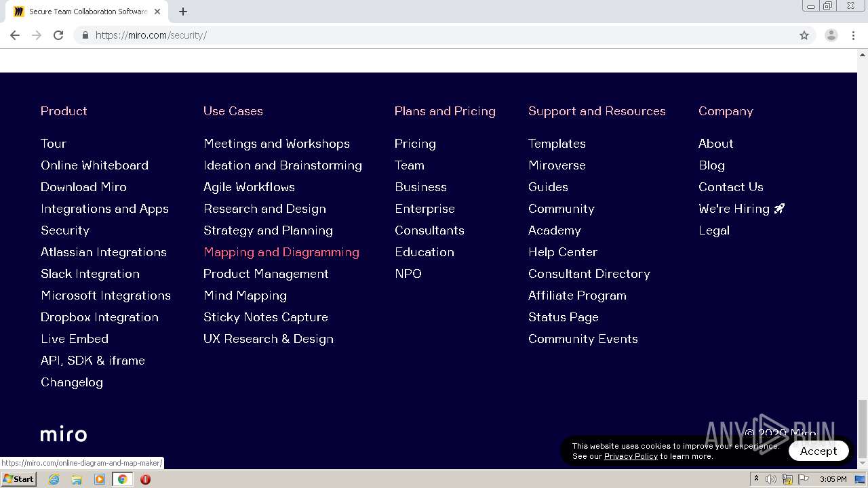Open the About page

(x=716, y=144)
